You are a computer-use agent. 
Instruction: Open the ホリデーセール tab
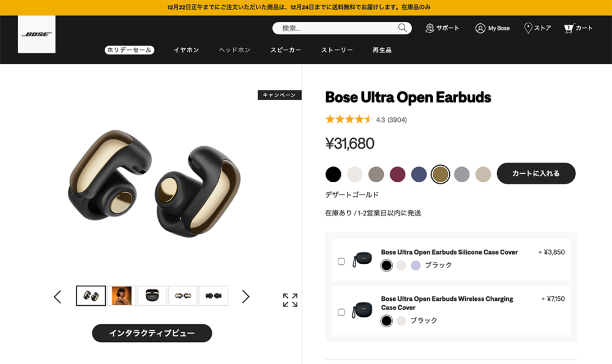tap(129, 50)
